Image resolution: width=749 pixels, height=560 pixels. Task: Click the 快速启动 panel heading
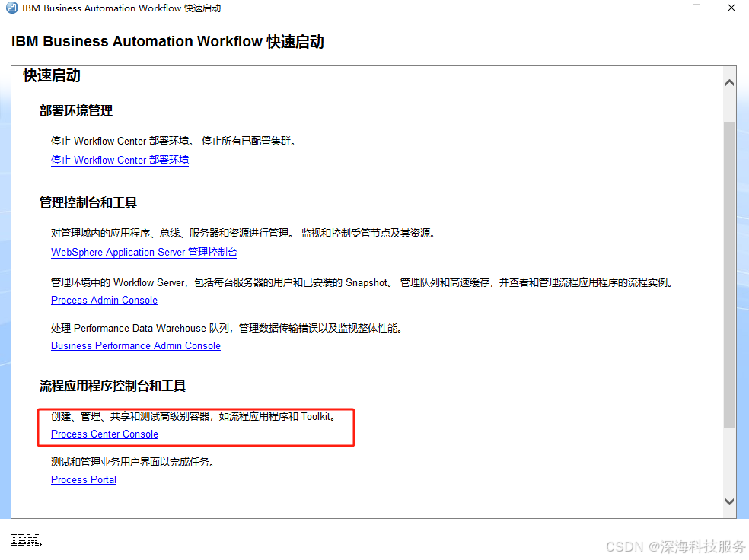tap(52, 75)
